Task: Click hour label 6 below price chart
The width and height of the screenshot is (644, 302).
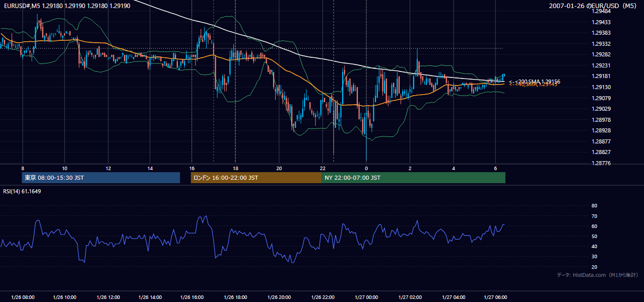Action: point(496,168)
